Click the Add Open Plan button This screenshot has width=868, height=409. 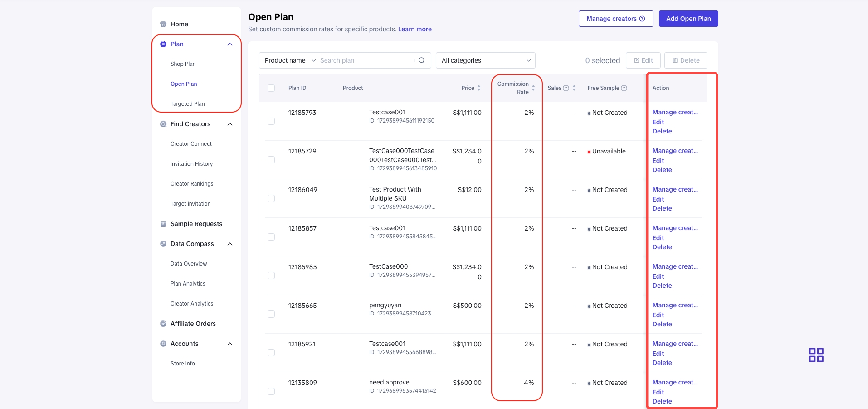click(x=688, y=19)
